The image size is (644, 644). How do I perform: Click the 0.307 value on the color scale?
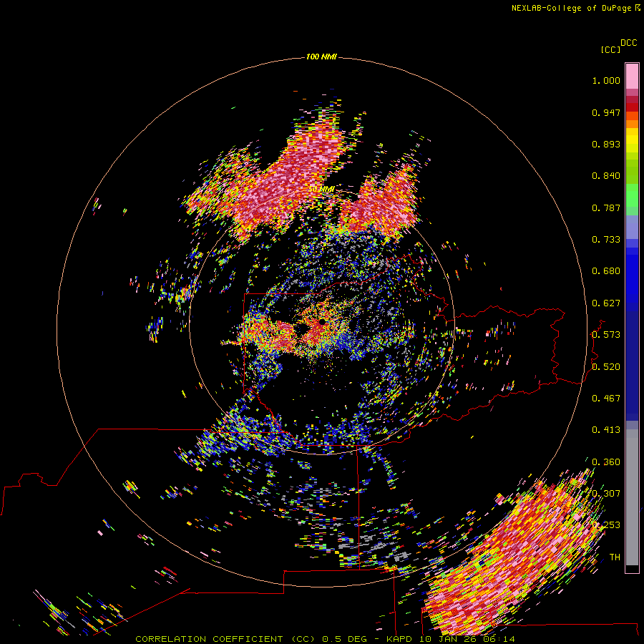(606, 494)
